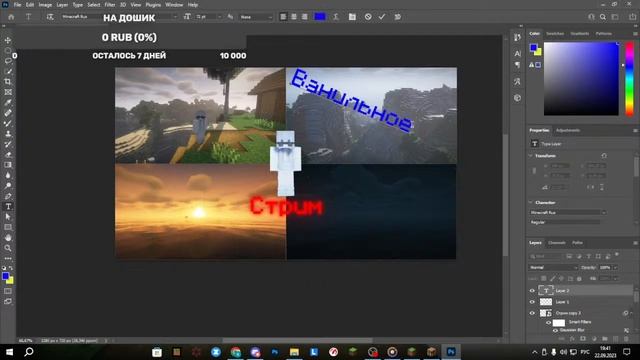Image resolution: width=640 pixels, height=360 pixels.
Task: Open the anti-aliasing None dropdown
Action: [x=256, y=17]
